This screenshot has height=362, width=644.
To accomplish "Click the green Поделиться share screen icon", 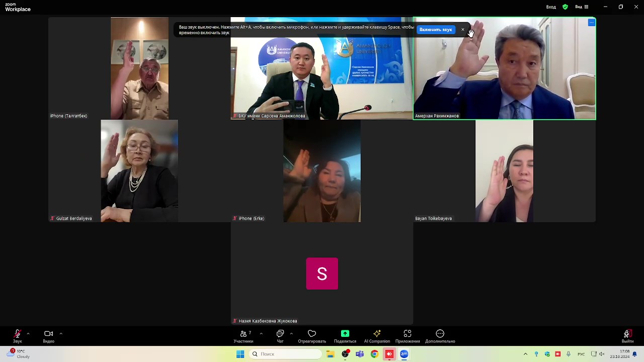I will click(x=345, y=334).
